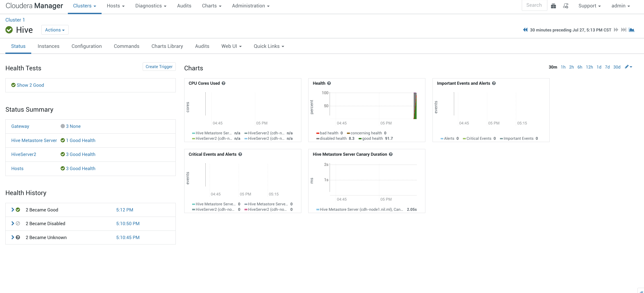
Task: Click Hosts good health check icon
Action: click(x=62, y=169)
